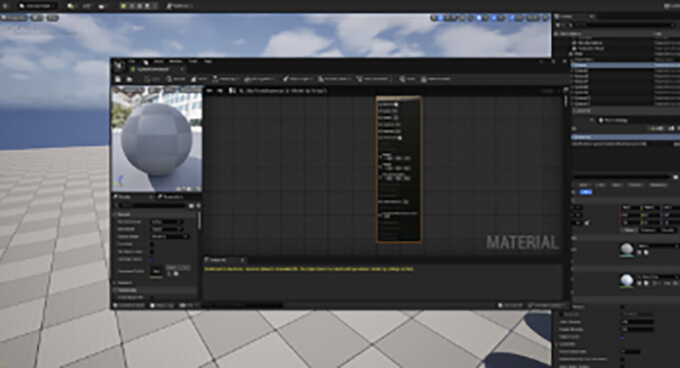Toggle the Two Sided checkbox

(x=152, y=244)
